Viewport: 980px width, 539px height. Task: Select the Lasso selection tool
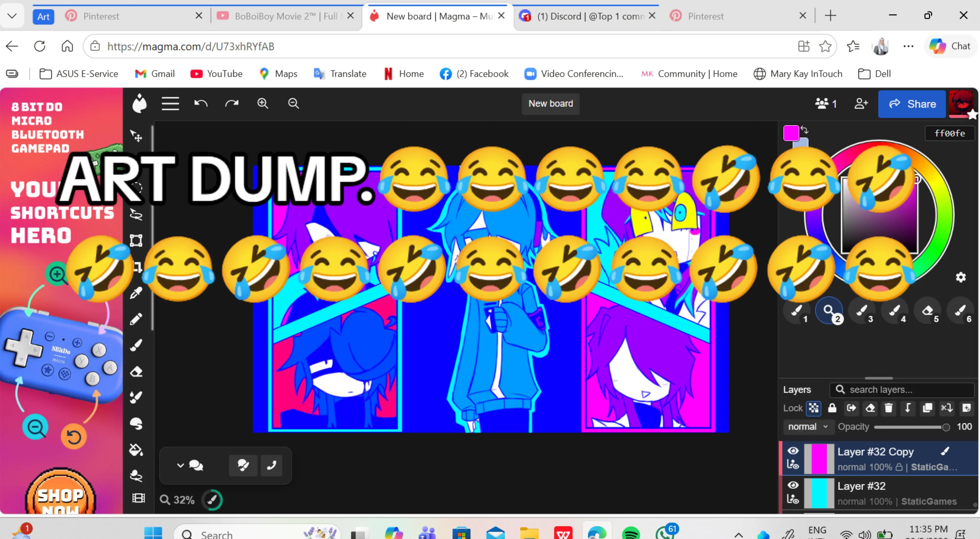[136, 215]
